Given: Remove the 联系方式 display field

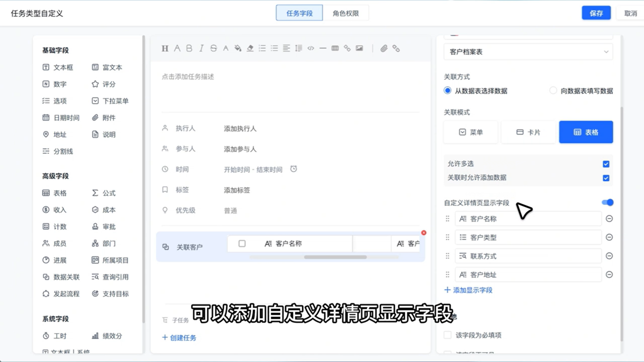Looking at the screenshot, I should [x=609, y=256].
